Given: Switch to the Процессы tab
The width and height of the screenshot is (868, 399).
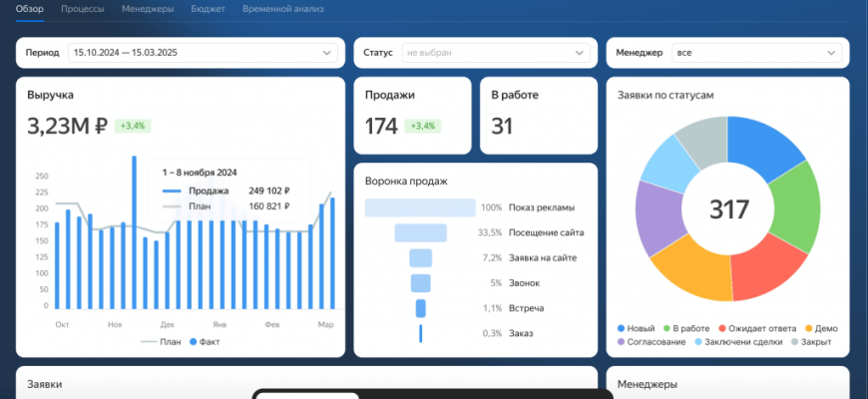Looking at the screenshot, I should pyautogui.click(x=85, y=9).
